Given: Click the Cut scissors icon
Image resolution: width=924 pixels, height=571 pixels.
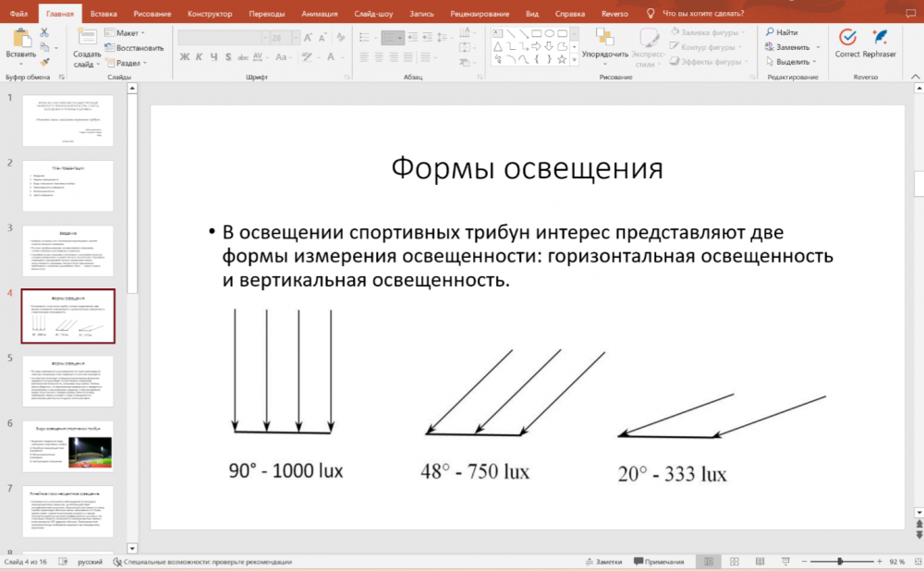Looking at the screenshot, I should (x=44, y=33).
